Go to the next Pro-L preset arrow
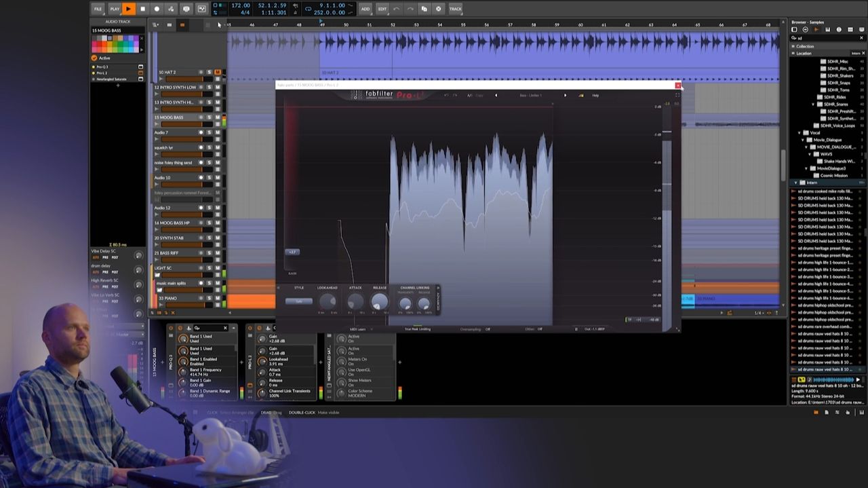868x488 pixels. (565, 95)
